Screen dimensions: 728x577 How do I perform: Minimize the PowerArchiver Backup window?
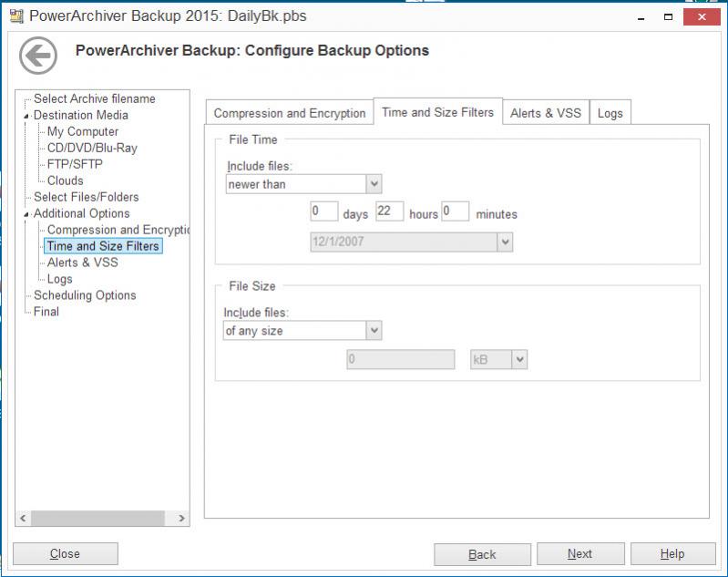click(x=641, y=17)
